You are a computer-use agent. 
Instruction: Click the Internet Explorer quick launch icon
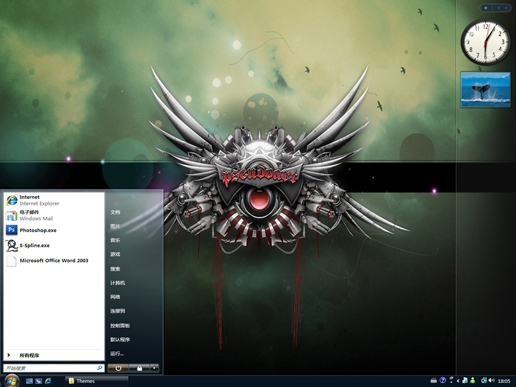48,381
